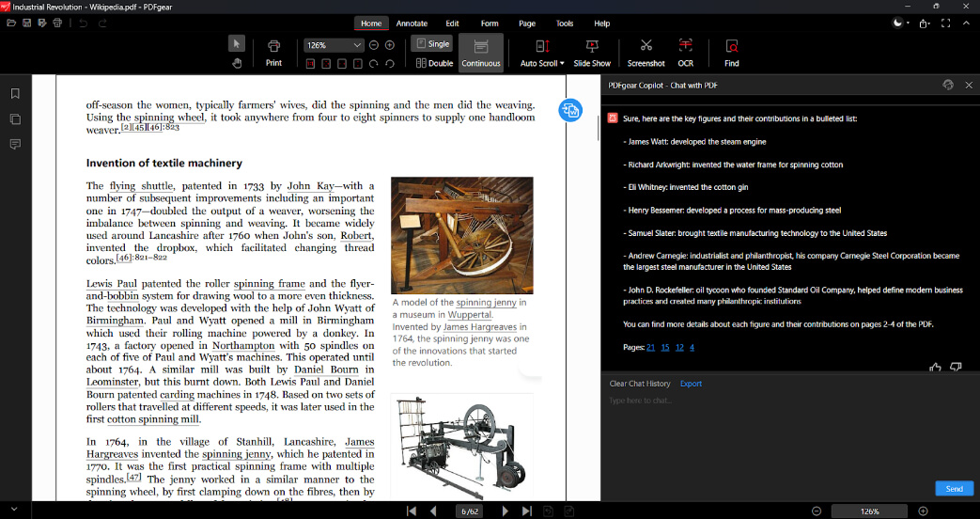Click the Copilot chat assistant icon in the panel header
Screen dimensions: 980x519
tap(948, 85)
